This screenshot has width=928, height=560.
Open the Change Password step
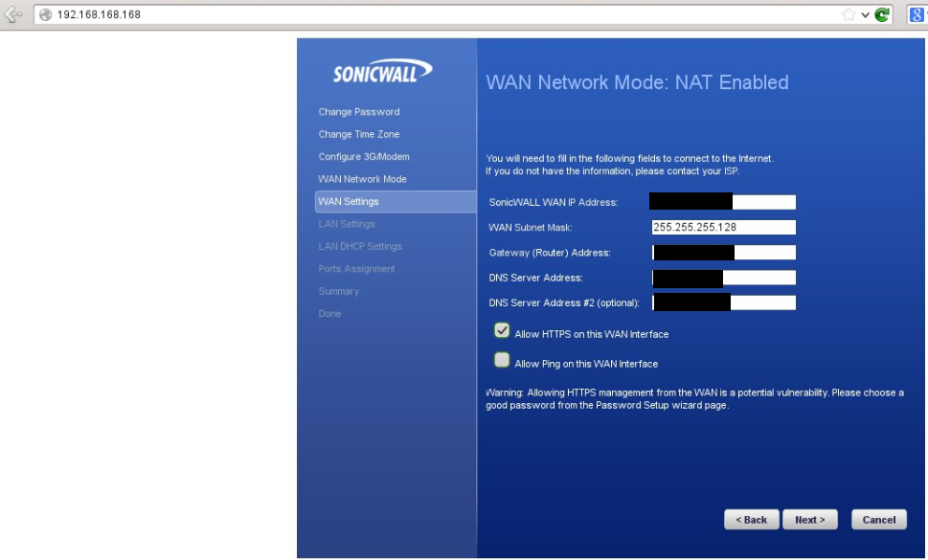tap(359, 112)
